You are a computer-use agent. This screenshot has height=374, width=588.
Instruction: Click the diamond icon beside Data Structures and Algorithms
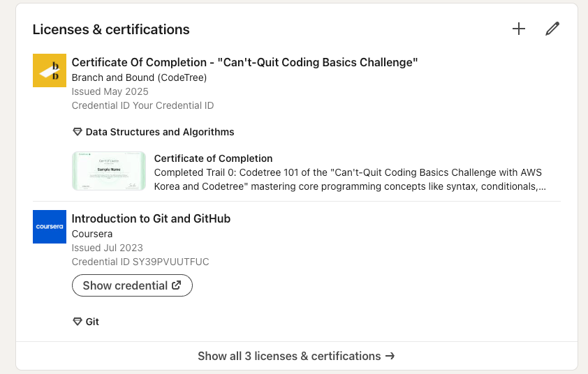click(x=78, y=132)
